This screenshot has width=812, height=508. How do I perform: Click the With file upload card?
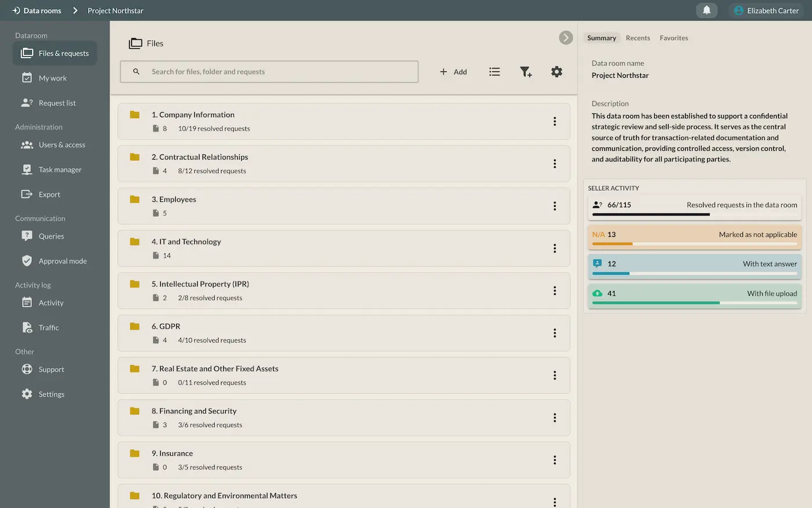pos(694,296)
